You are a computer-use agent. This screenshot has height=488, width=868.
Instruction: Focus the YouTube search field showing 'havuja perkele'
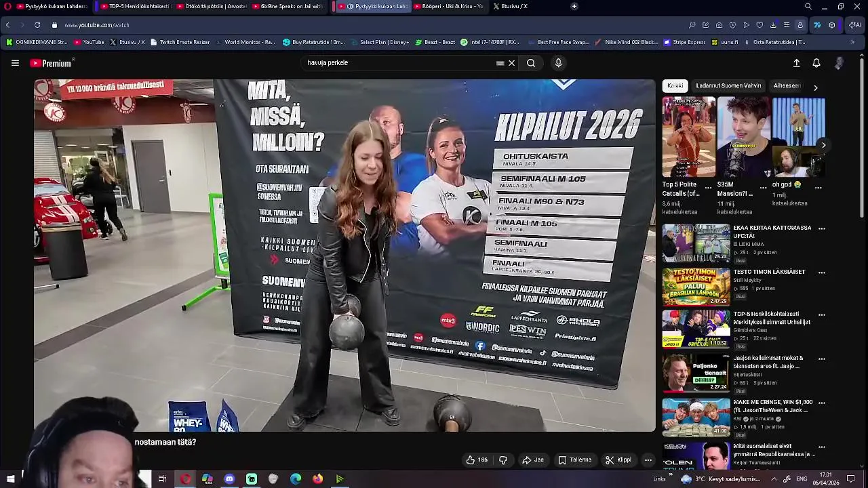coord(400,63)
